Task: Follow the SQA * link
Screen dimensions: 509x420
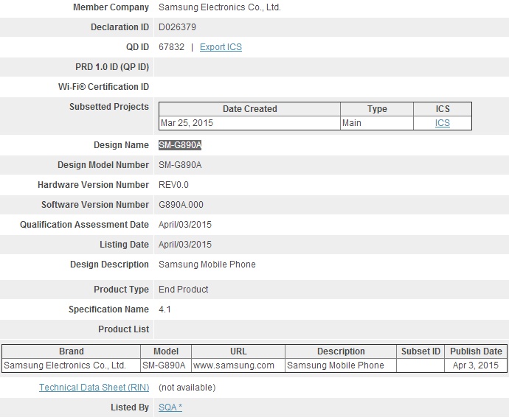Action: click(170, 407)
